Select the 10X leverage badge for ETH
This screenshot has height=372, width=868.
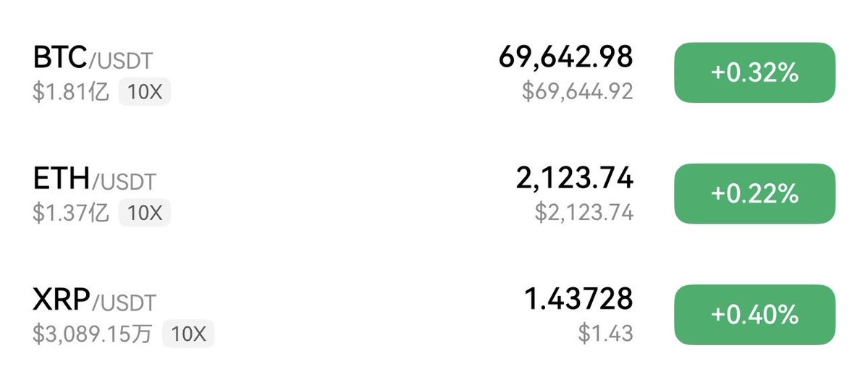click(x=144, y=213)
